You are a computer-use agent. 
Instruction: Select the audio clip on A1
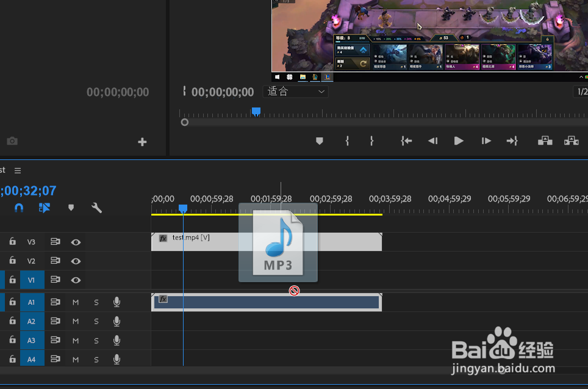[267, 302]
